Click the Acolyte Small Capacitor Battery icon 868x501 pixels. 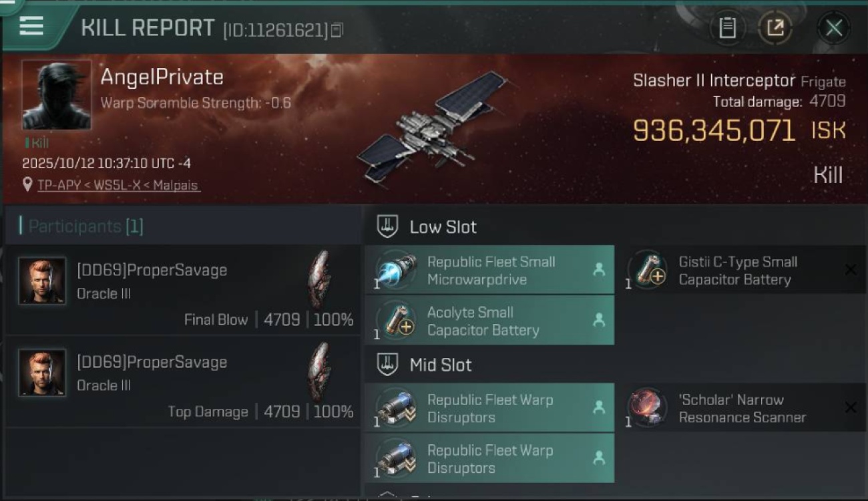[x=395, y=321]
